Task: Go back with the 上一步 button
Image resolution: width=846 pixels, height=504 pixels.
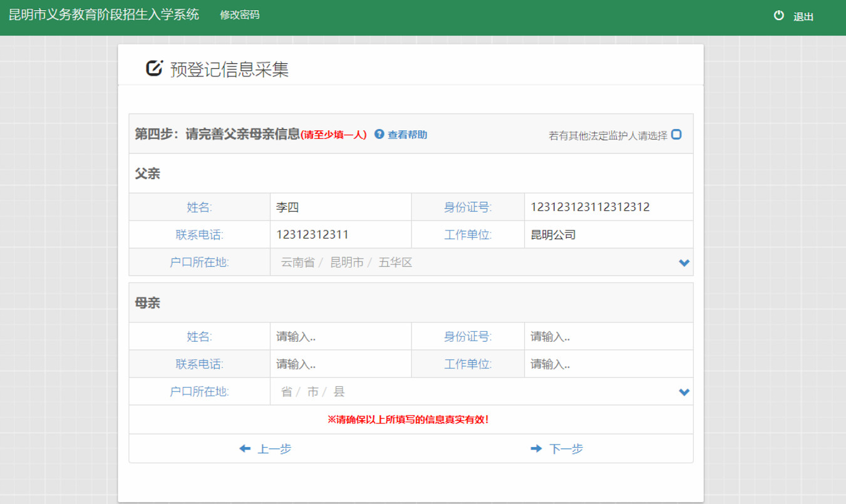Action: (x=266, y=449)
